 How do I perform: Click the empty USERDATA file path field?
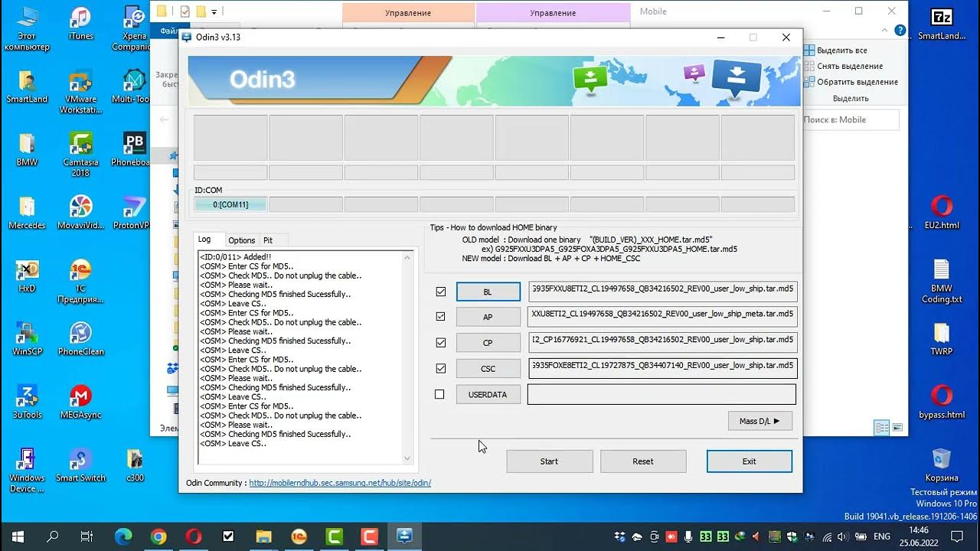662,394
